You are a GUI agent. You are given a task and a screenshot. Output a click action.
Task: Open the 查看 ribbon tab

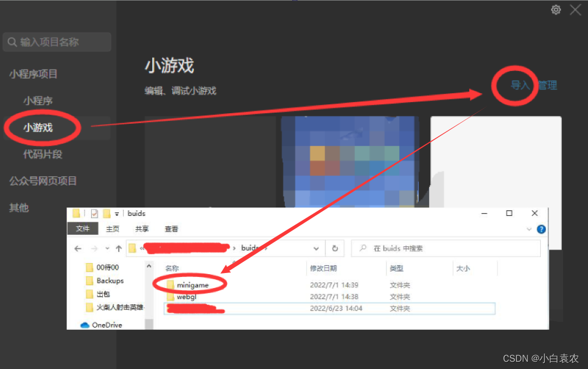click(x=172, y=229)
